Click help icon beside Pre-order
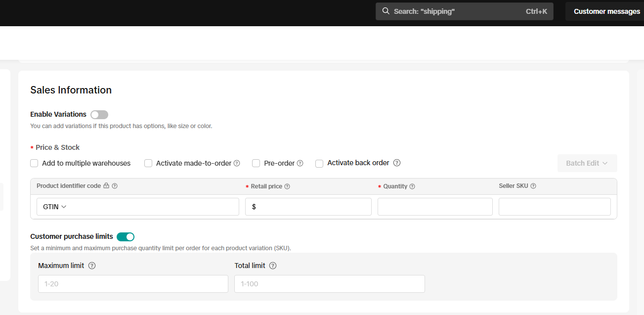Image resolution: width=644 pixels, height=315 pixels. pos(300,163)
